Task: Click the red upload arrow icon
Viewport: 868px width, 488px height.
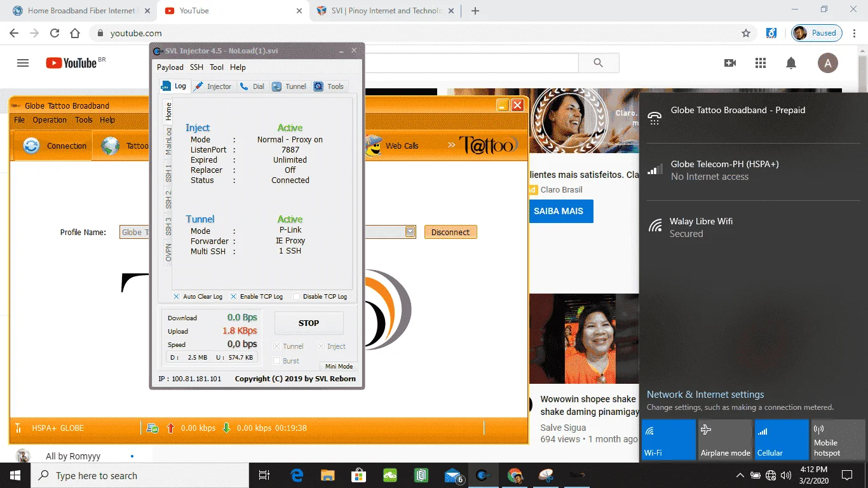Action: click(x=170, y=428)
